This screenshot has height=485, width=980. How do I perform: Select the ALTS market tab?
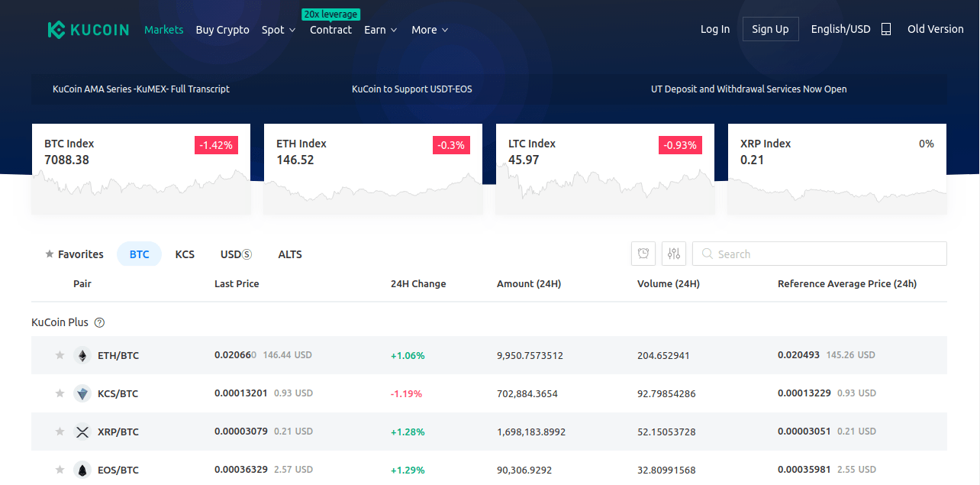[x=290, y=254]
